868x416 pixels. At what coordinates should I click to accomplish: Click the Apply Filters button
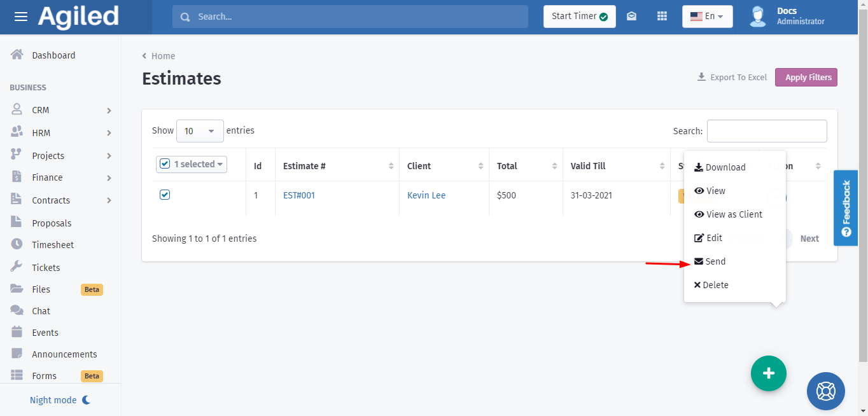tap(806, 78)
